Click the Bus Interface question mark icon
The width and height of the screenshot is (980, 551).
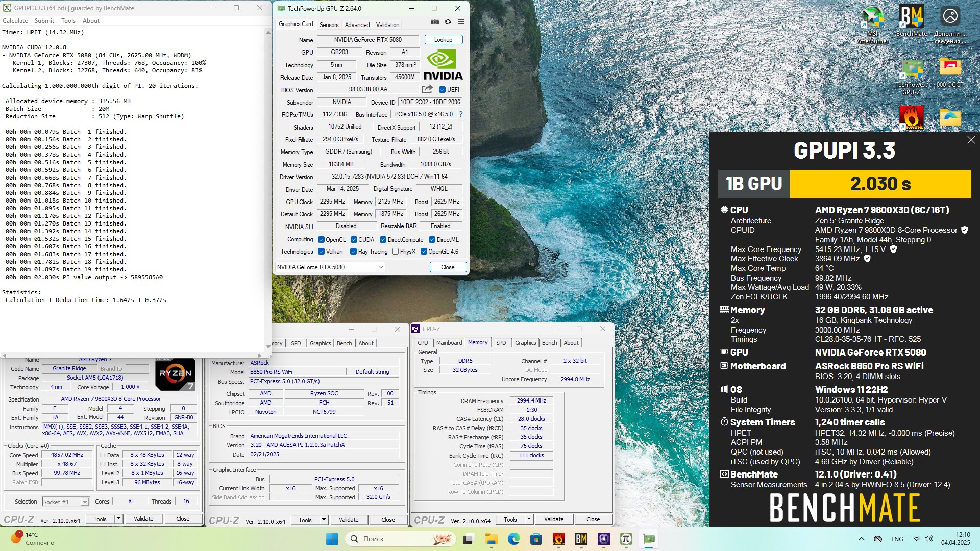461,114
